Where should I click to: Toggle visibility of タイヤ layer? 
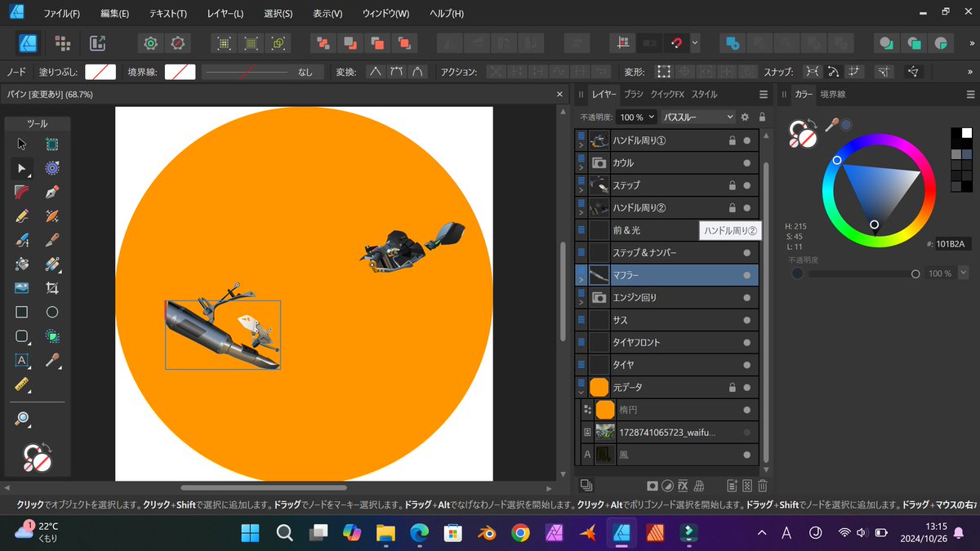pyautogui.click(x=746, y=365)
